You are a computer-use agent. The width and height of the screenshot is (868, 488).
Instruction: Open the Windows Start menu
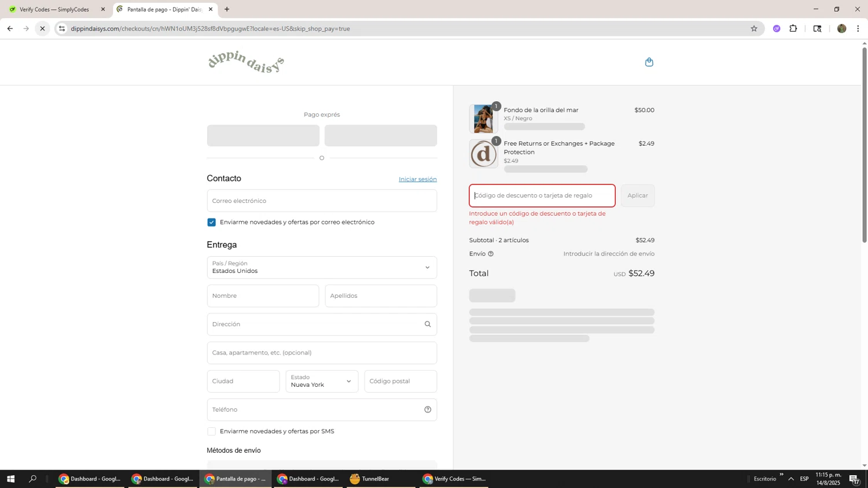point(10,479)
